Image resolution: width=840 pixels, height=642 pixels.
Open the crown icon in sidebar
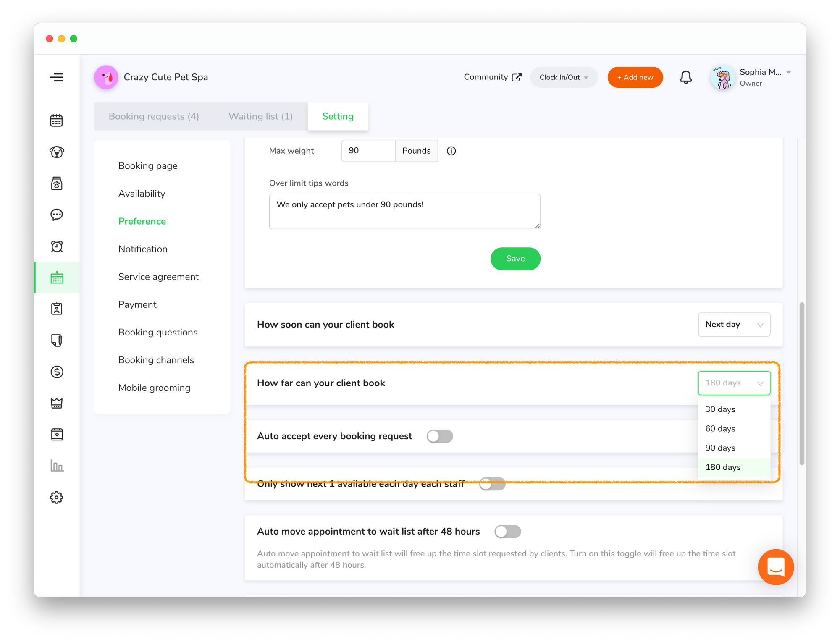coord(56,403)
